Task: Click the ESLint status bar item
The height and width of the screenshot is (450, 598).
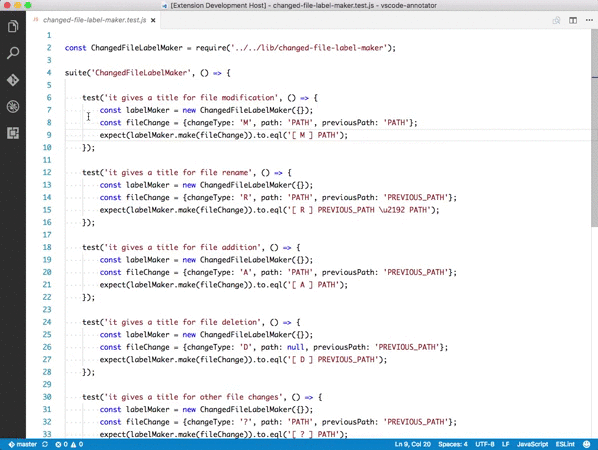Action: (x=565, y=444)
